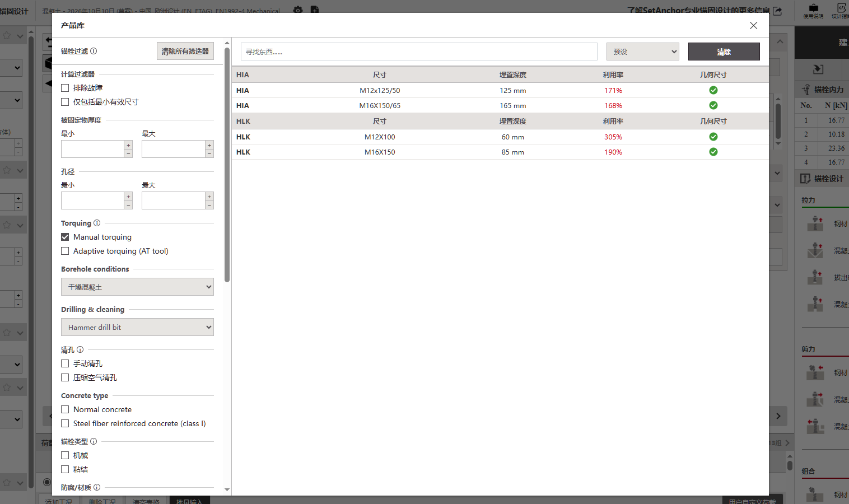Image resolution: width=849 pixels, height=504 pixels.
Task: Click the info icon beside 锚栓过滤
Action: pyautogui.click(x=94, y=51)
